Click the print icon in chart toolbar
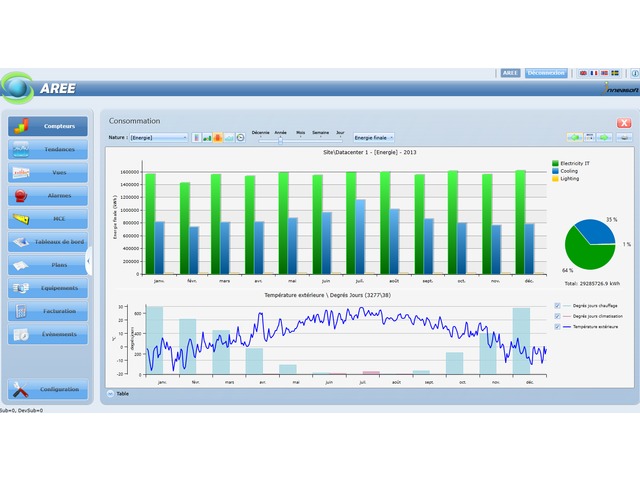Image resolution: width=640 pixels, height=480 pixels. (623, 137)
